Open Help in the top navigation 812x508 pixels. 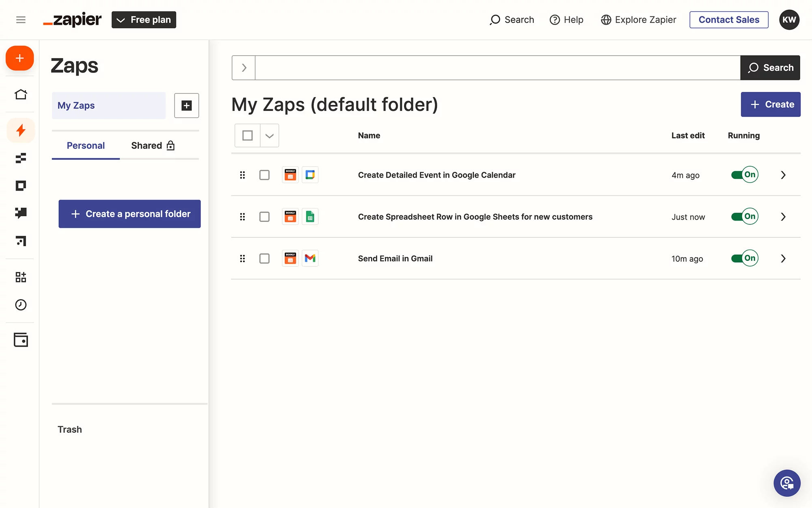(566, 20)
